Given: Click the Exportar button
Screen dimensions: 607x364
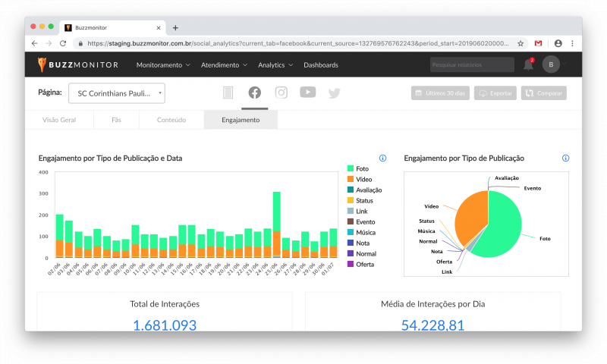Looking at the screenshot, I should pos(495,93).
